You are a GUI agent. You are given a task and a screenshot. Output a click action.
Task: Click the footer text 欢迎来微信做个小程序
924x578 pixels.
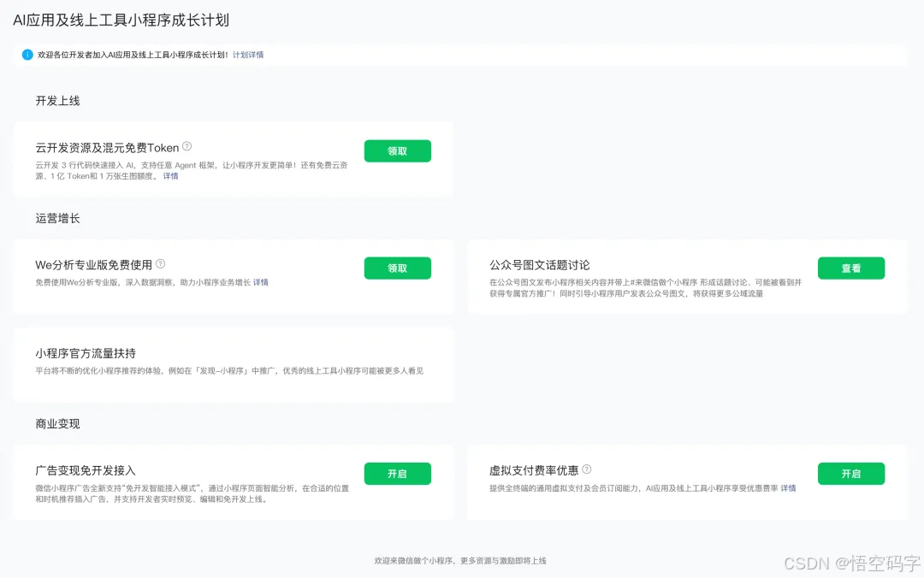coord(462,560)
